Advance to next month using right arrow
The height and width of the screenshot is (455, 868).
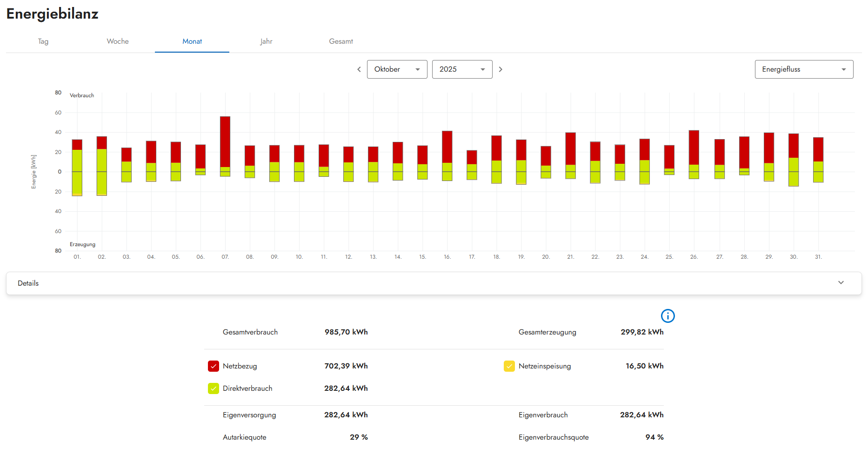click(x=501, y=69)
